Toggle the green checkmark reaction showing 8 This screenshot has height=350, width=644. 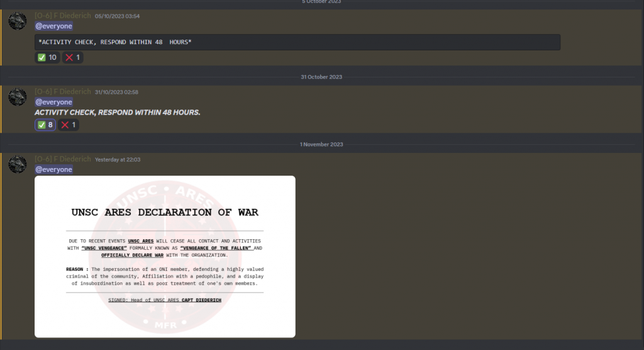click(x=45, y=125)
